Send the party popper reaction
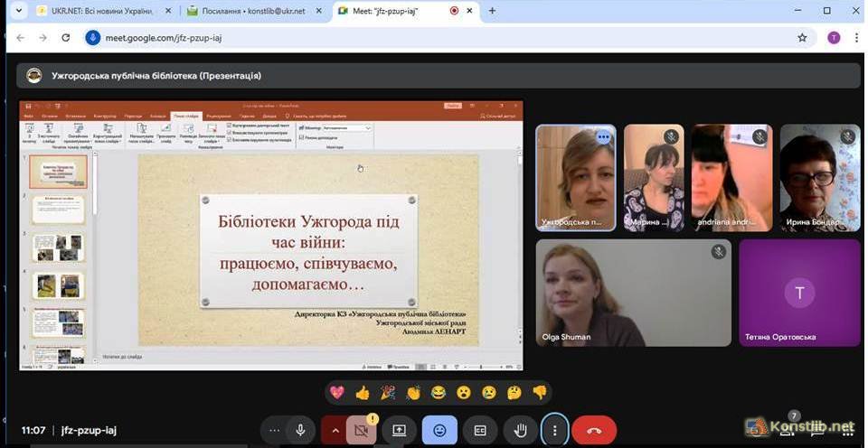 pos(388,392)
